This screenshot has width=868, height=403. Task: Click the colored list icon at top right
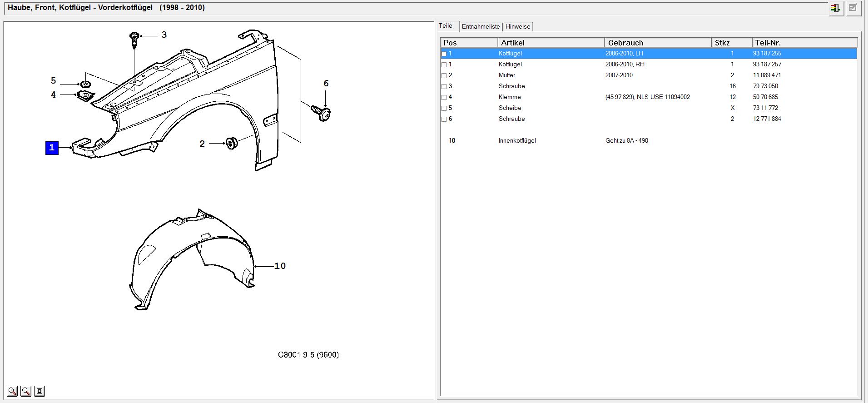(835, 8)
